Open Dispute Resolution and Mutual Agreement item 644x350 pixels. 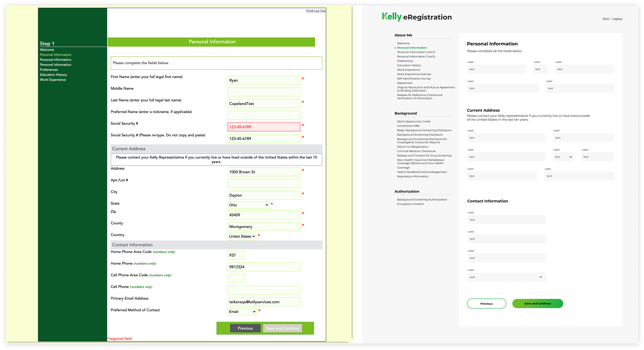tap(426, 89)
